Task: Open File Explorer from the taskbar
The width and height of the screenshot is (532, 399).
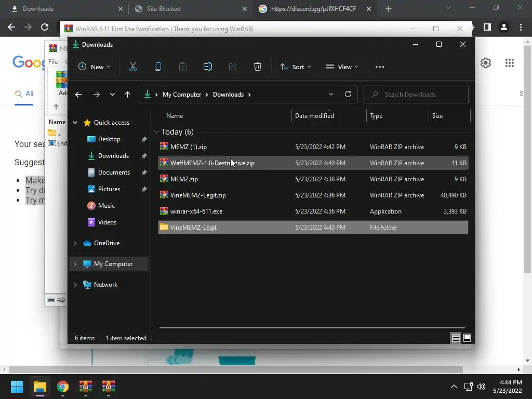Action: [x=39, y=387]
